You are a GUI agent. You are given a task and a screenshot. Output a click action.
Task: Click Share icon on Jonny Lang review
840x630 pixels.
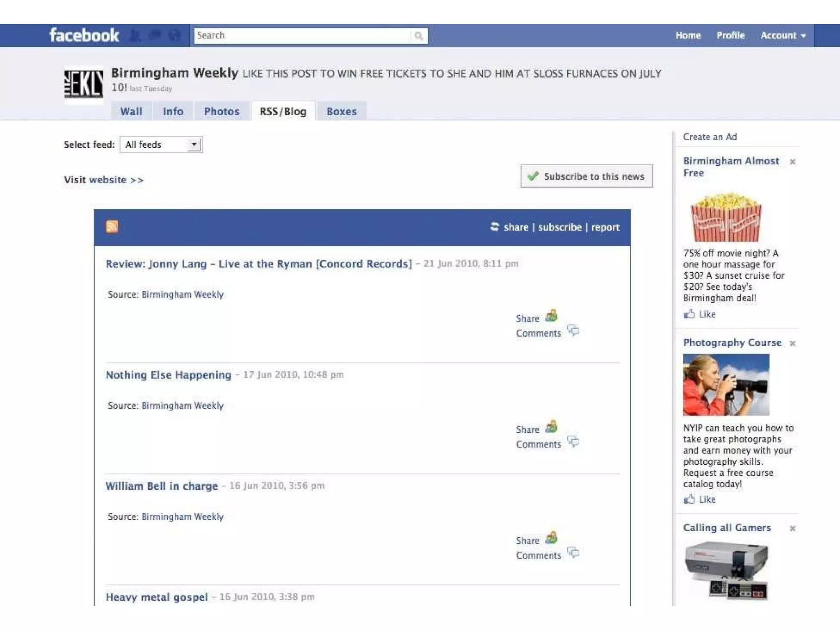[x=551, y=316]
